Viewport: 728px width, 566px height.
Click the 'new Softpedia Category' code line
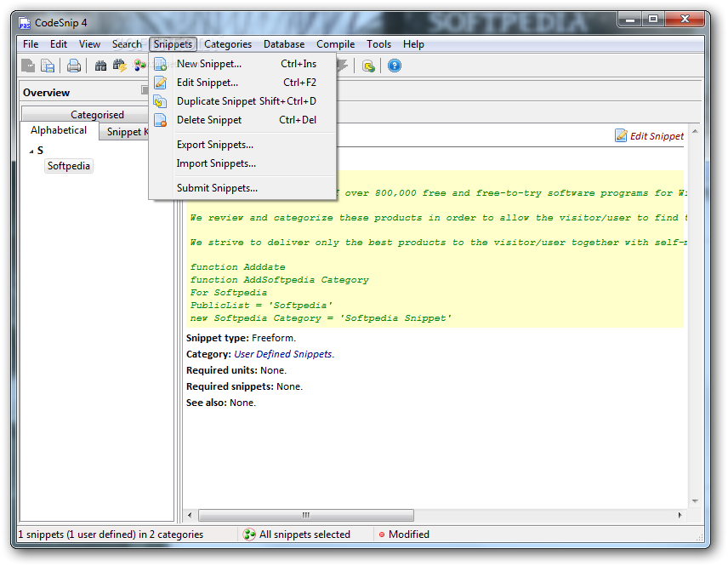[x=321, y=318]
